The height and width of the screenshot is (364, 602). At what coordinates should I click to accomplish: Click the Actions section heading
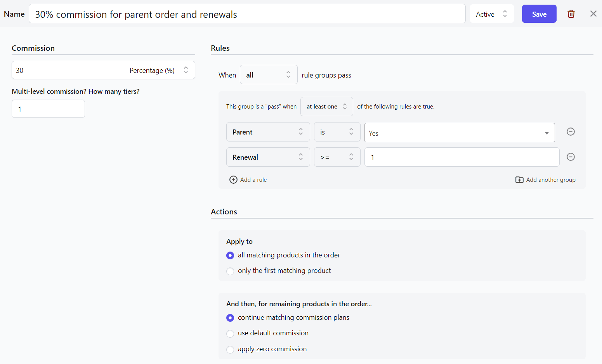coord(224,212)
